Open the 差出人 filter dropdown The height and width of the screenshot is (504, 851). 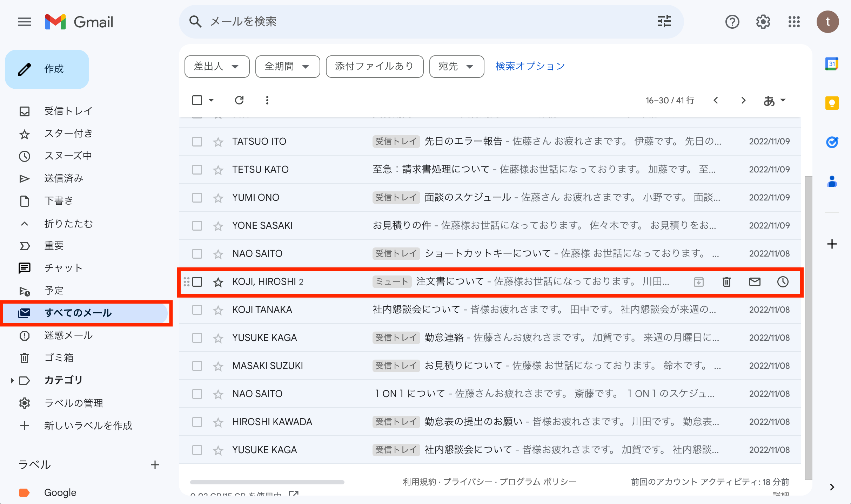pos(217,66)
